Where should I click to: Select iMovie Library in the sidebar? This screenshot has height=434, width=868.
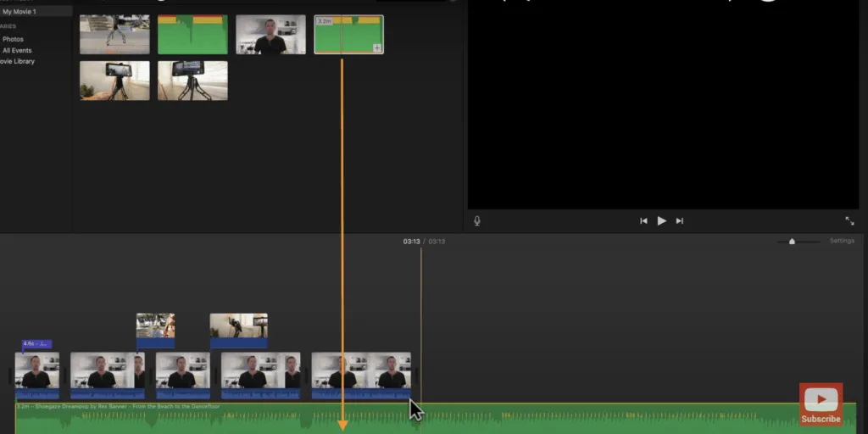pos(19,61)
